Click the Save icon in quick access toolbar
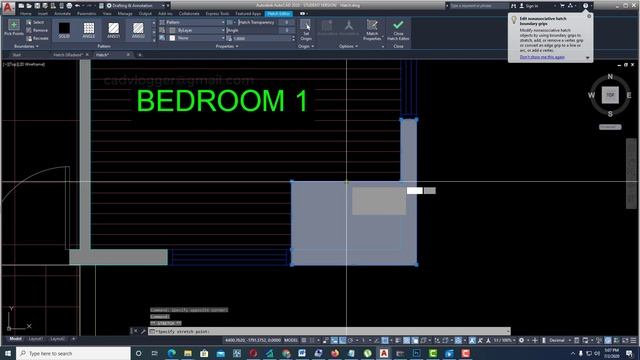The image size is (640, 360). tap(37, 6)
